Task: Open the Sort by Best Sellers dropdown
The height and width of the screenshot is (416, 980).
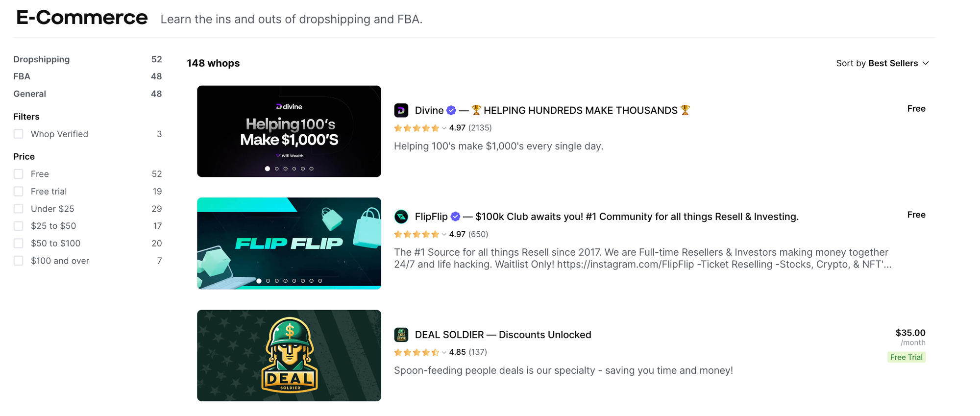Action: point(882,63)
